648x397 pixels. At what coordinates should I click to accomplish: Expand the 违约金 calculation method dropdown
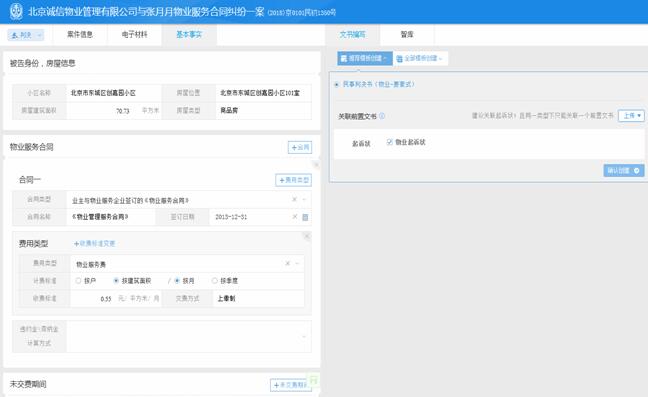click(x=304, y=337)
